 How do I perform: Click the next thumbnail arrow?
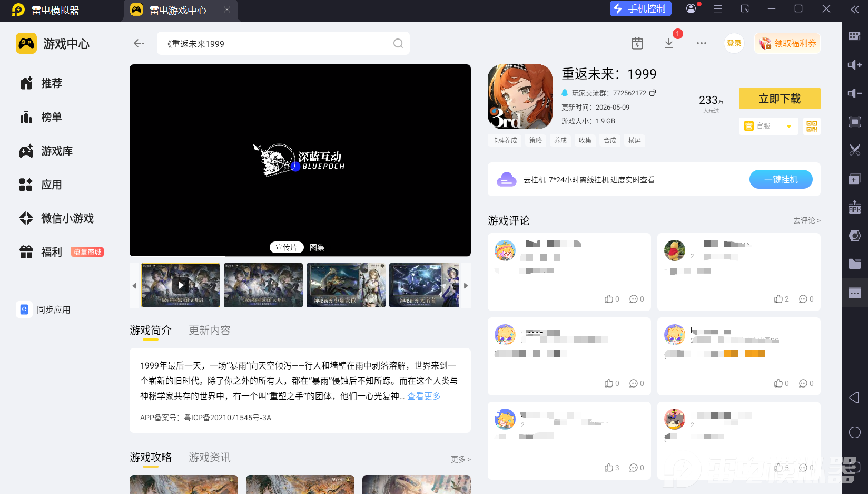[x=466, y=286]
